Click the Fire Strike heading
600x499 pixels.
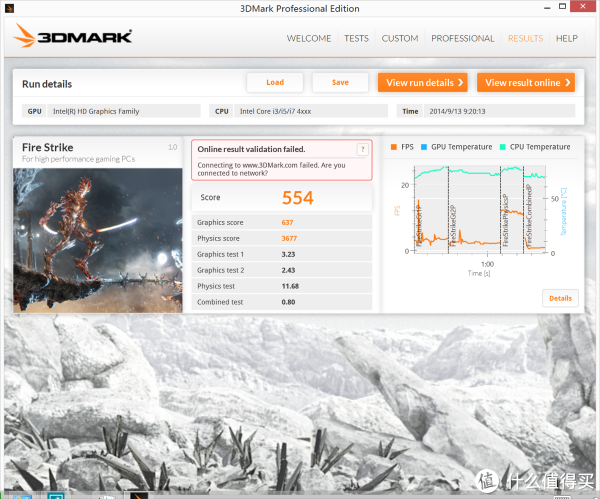click(x=48, y=147)
